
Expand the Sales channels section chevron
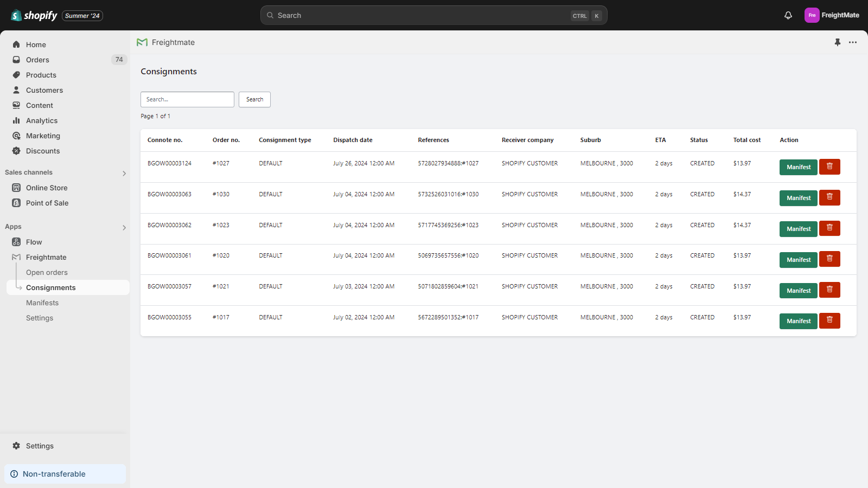pyautogui.click(x=124, y=173)
